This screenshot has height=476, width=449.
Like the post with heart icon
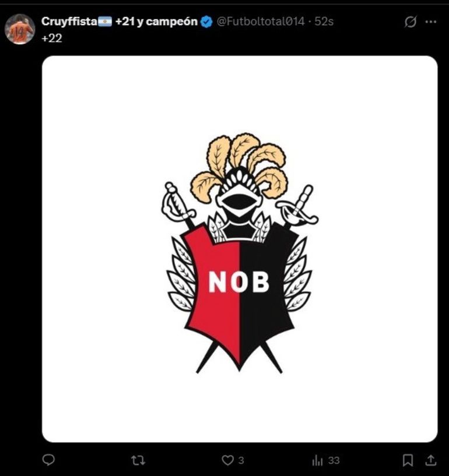coord(227,460)
